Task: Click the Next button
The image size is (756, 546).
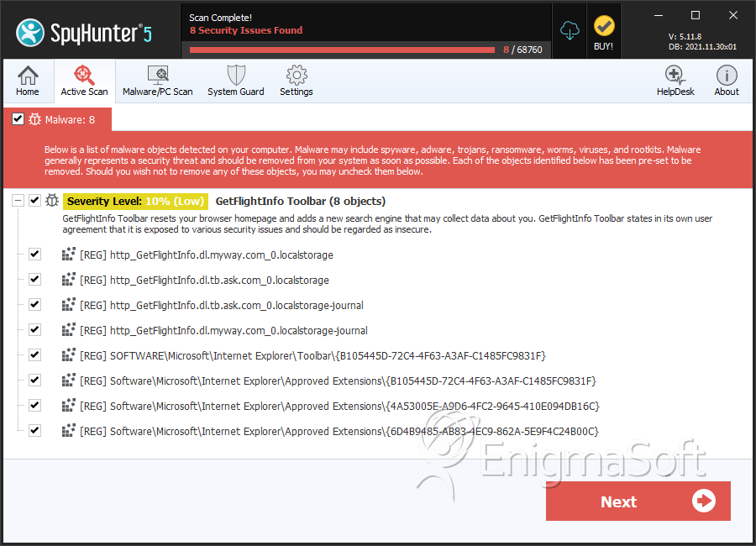Action: pyautogui.click(x=638, y=501)
